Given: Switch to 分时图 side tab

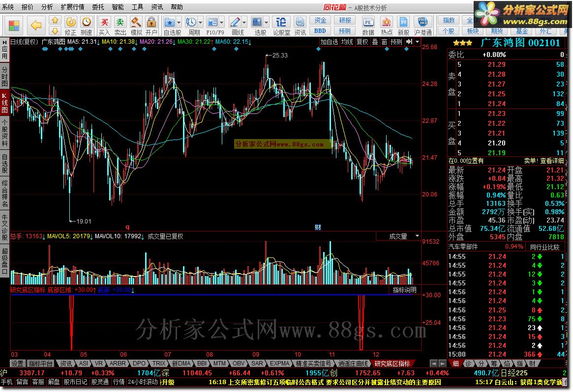Looking at the screenshot, I should click(x=4, y=76).
